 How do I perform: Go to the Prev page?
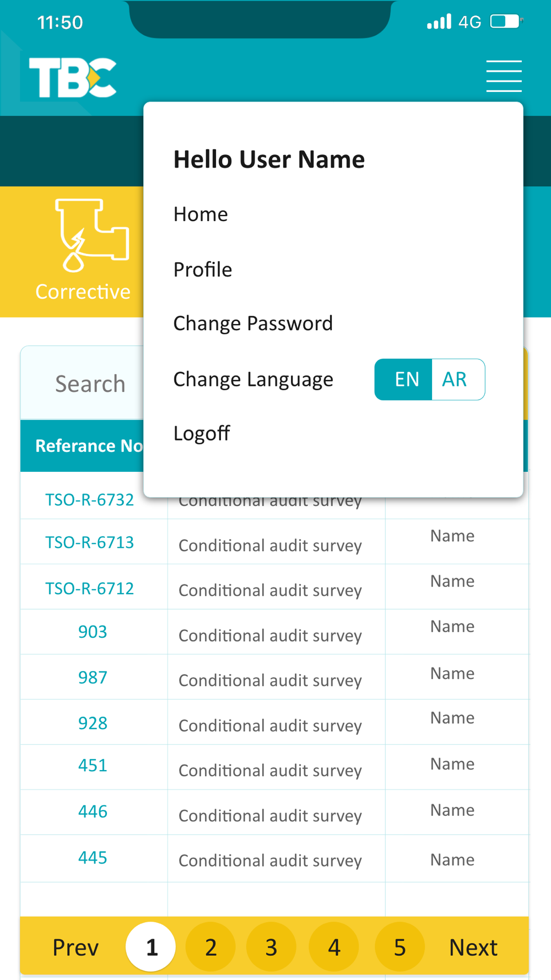pos(75,947)
